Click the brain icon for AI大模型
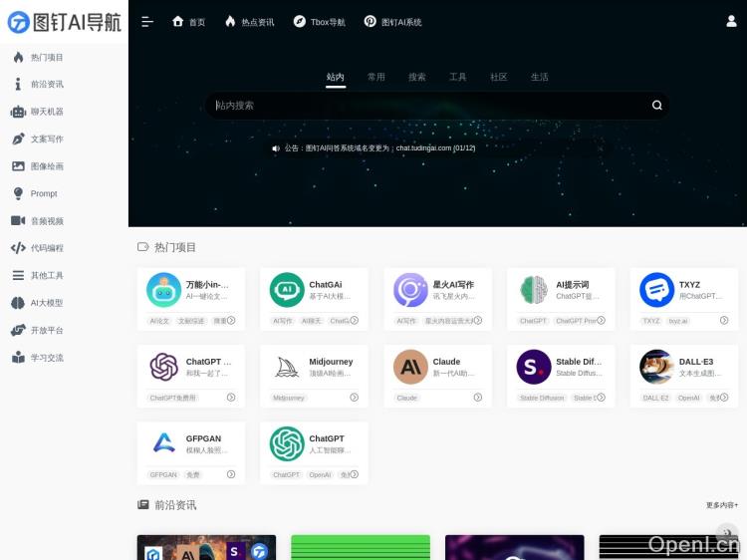This screenshot has height=560, width=747. (x=18, y=303)
